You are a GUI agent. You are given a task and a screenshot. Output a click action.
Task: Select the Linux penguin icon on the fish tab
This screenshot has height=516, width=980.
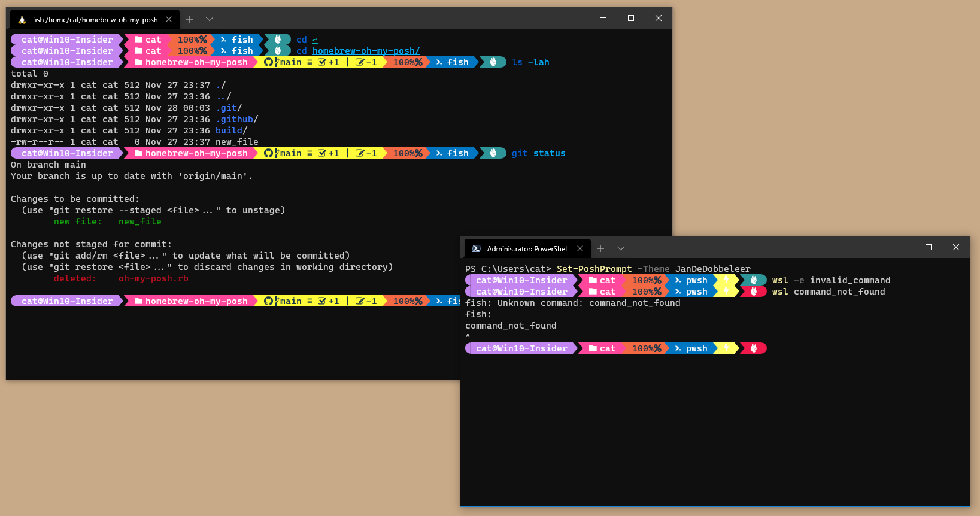tap(22, 20)
